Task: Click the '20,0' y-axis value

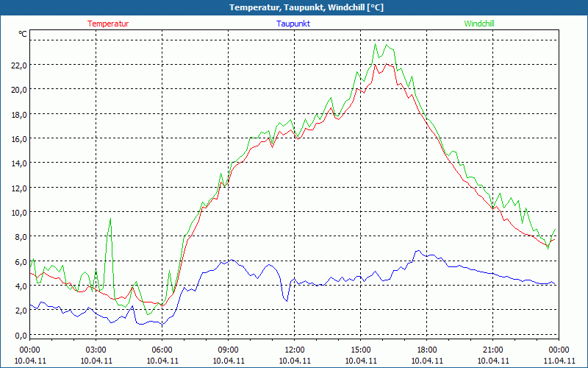Action: 19,90
